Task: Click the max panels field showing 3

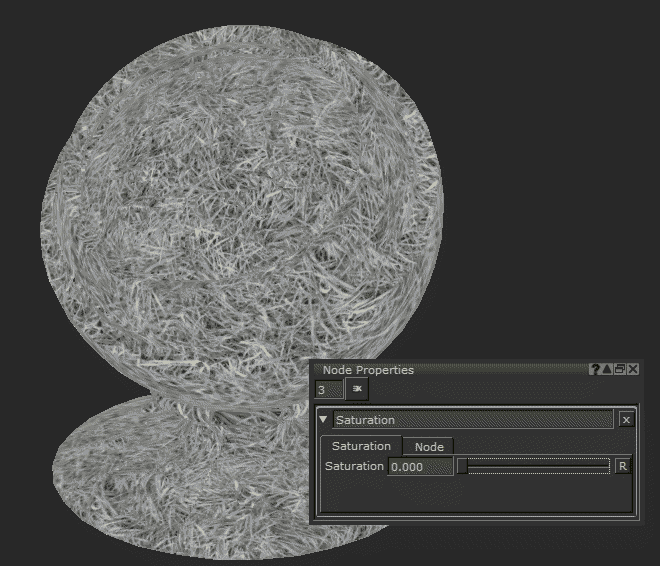Action: tap(328, 389)
